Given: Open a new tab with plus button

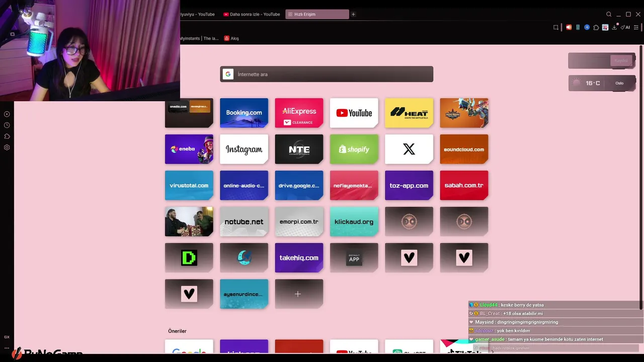Looking at the screenshot, I should pos(353,14).
